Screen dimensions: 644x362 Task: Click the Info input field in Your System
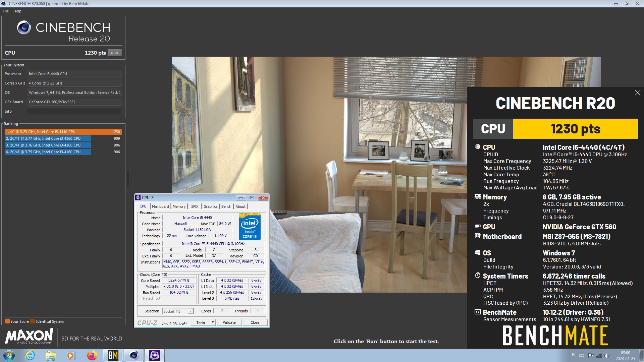coord(74,111)
